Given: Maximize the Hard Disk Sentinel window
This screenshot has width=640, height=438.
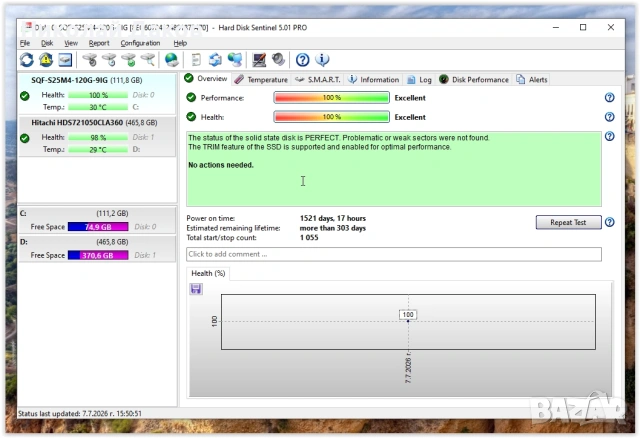Looking at the screenshot, I should [x=583, y=27].
